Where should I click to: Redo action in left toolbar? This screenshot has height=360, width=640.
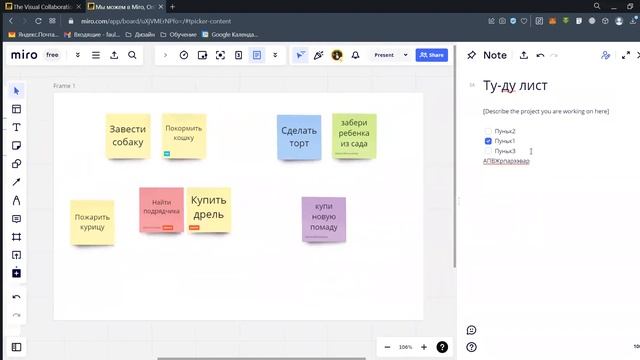pyautogui.click(x=16, y=315)
